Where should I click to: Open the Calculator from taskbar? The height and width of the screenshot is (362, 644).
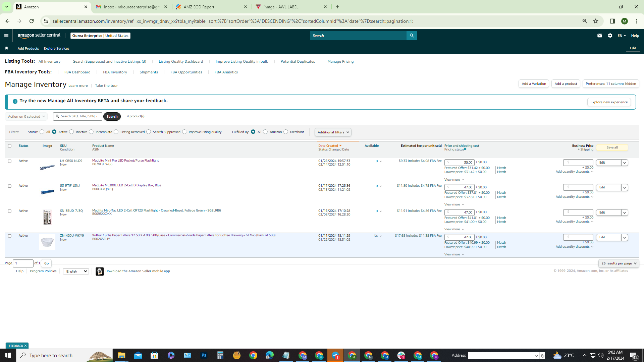pos(220,355)
